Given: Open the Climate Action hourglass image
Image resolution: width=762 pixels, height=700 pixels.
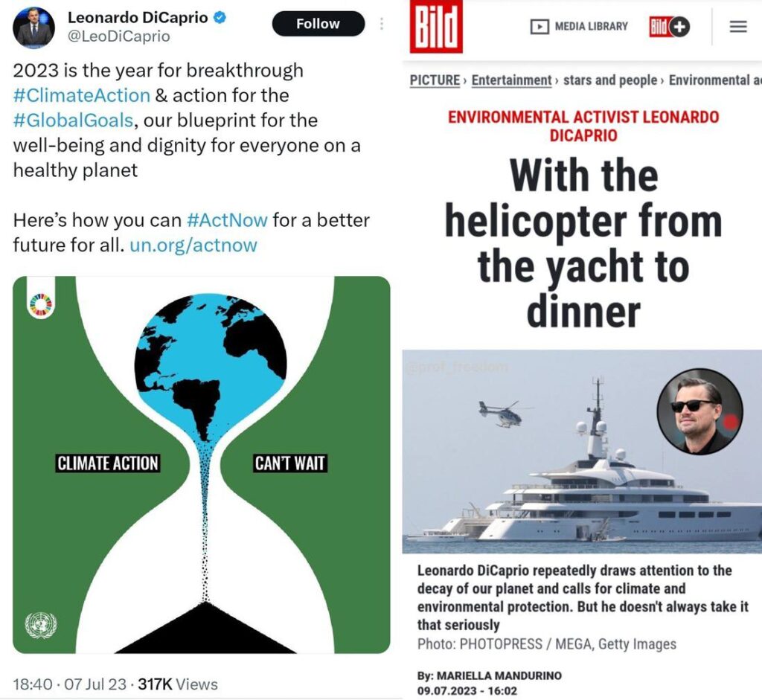Looking at the screenshot, I should (x=201, y=465).
